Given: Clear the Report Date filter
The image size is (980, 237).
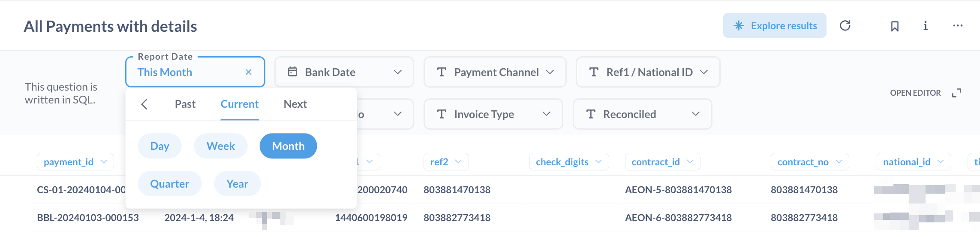Looking at the screenshot, I should [x=249, y=72].
